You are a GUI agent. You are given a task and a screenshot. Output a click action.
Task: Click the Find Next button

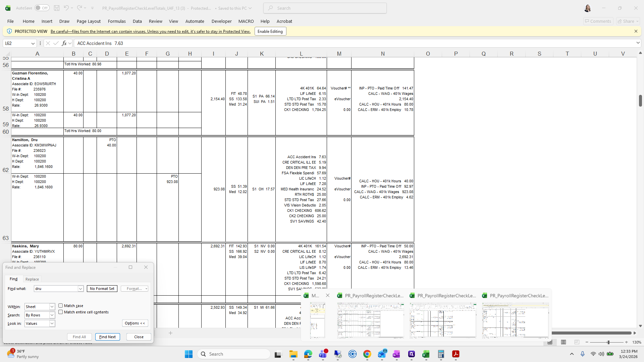point(107,337)
